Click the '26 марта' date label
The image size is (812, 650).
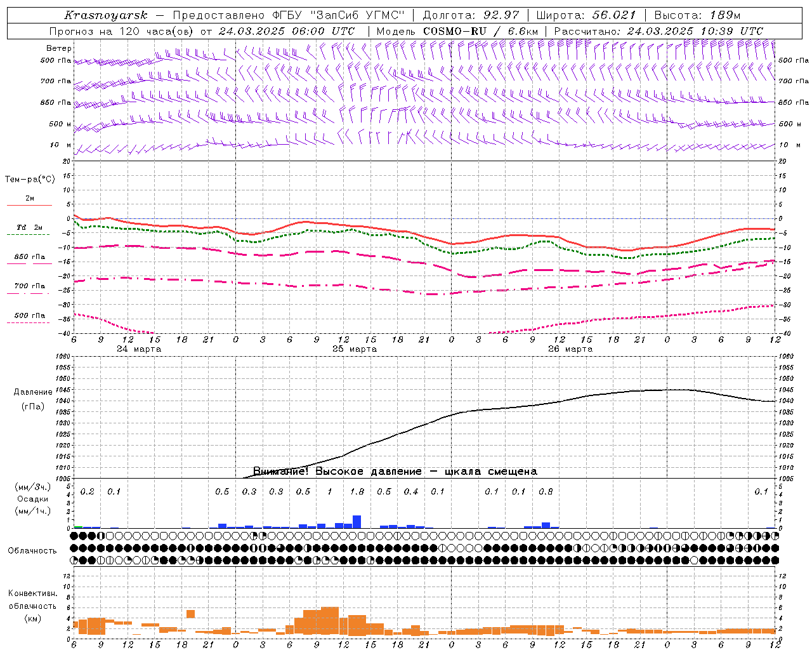pos(570,349)
